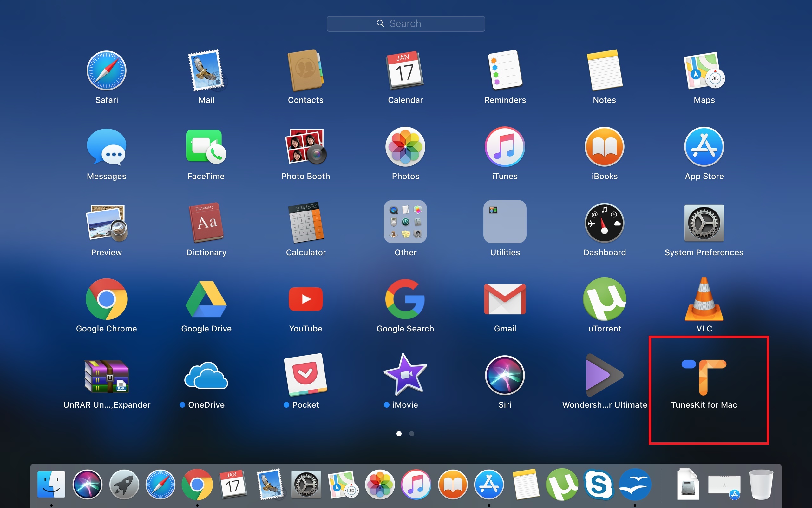This screenshot has height=508, width=812.
Task: Launch TunesKit for Mac
Action: pyautogui.click(x=704, y=377)
